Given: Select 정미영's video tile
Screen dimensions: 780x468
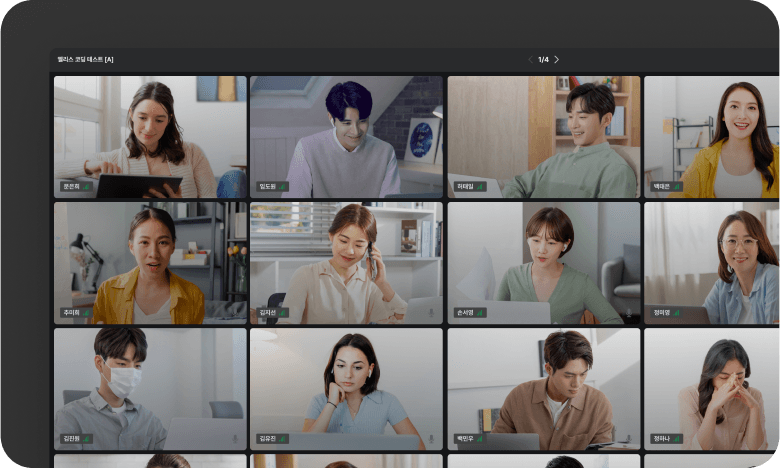Looking at the screenshot, I should [x=712, y=263].
